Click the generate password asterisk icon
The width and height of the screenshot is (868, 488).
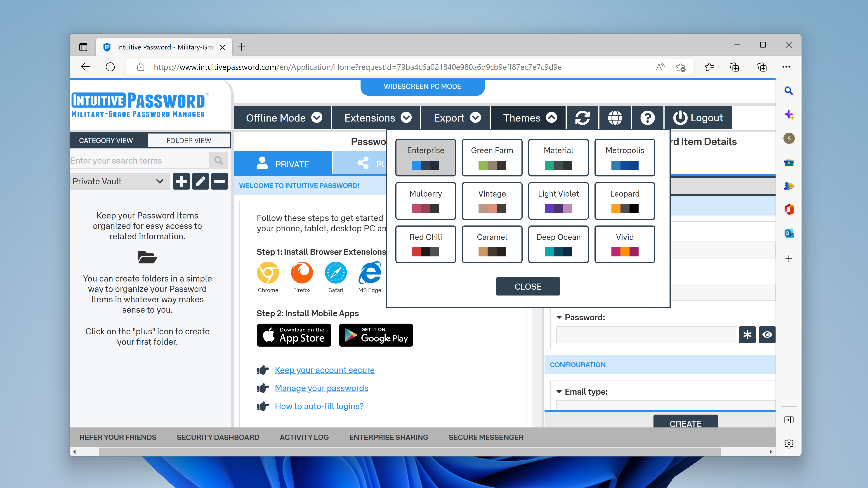[x=747, y=334]
